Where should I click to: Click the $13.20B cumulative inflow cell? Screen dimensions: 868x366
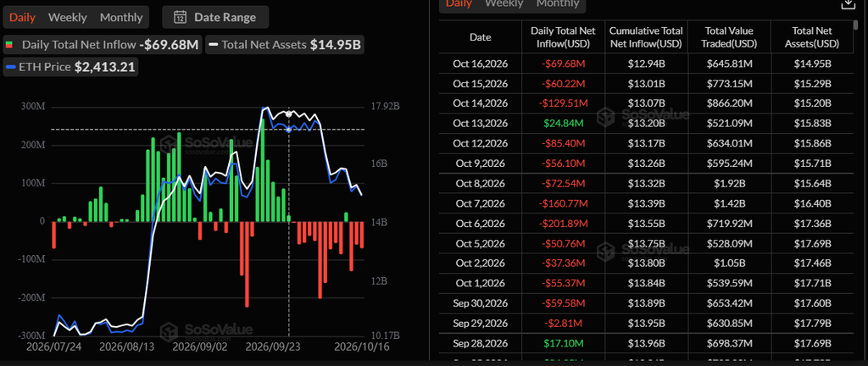pyautogui.click(x=647, y=124)
